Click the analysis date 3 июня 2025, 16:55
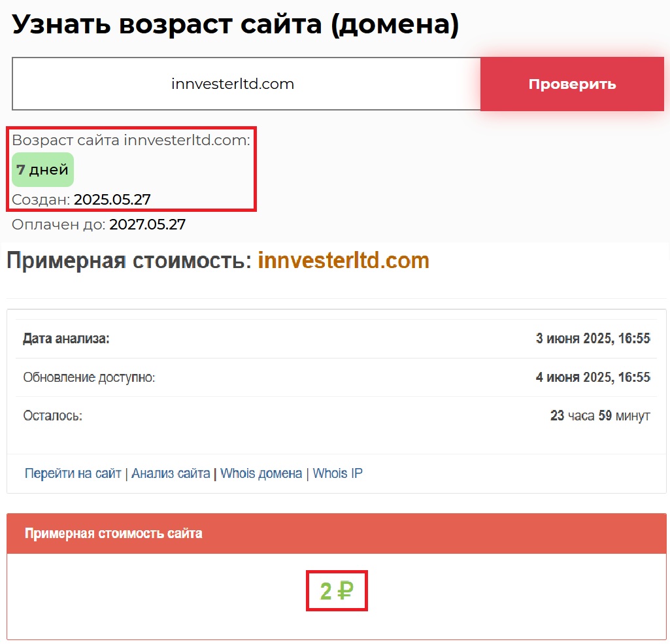The height and width of the screenshot is (644, 670). (593, 339)
